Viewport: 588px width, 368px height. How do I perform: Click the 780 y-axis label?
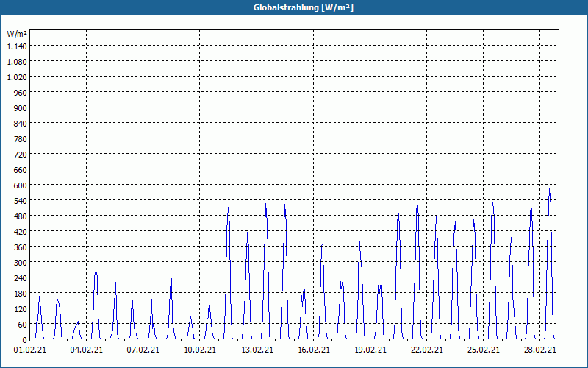pyautogui.click(x=21, y=139)
